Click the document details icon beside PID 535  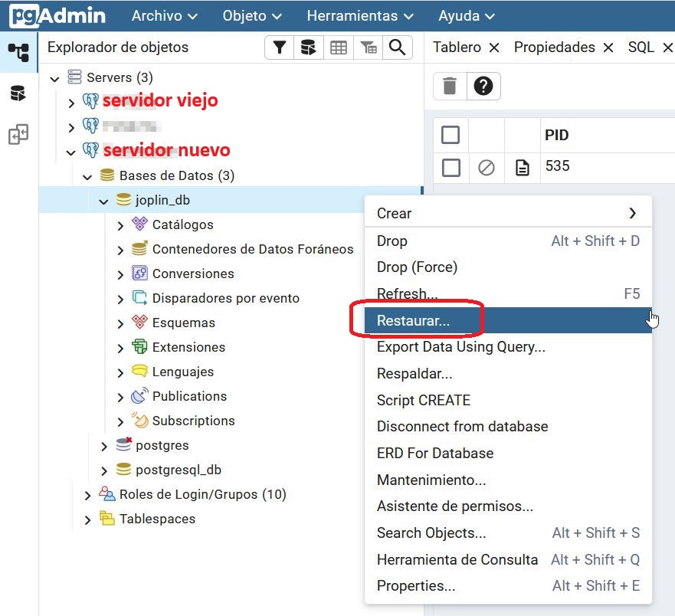523,167
